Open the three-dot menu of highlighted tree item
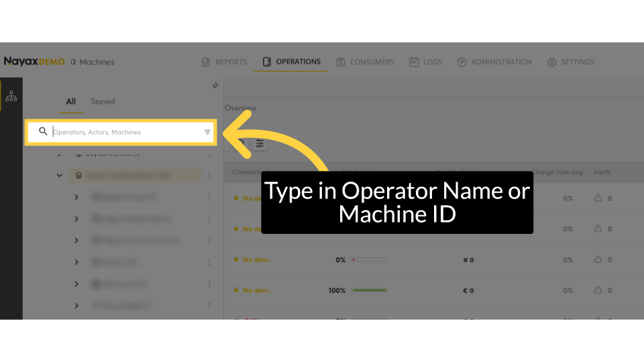The image size is (644, 362). click(209, 176)
